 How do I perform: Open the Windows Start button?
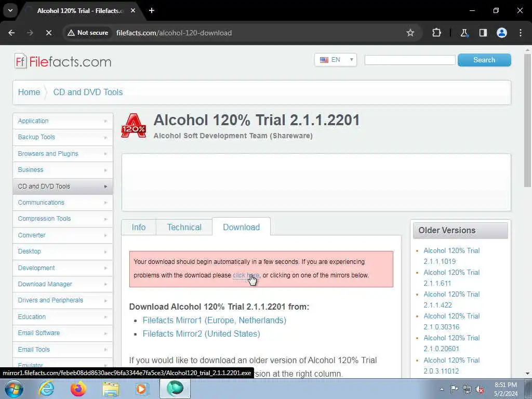pyautogui.click(x=14, y=389)
